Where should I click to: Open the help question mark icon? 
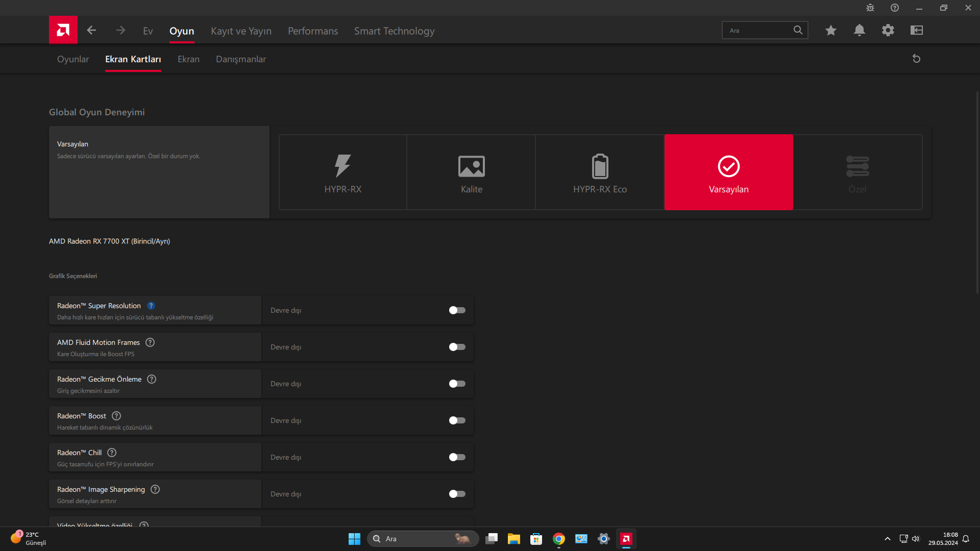tap(895, 8)
